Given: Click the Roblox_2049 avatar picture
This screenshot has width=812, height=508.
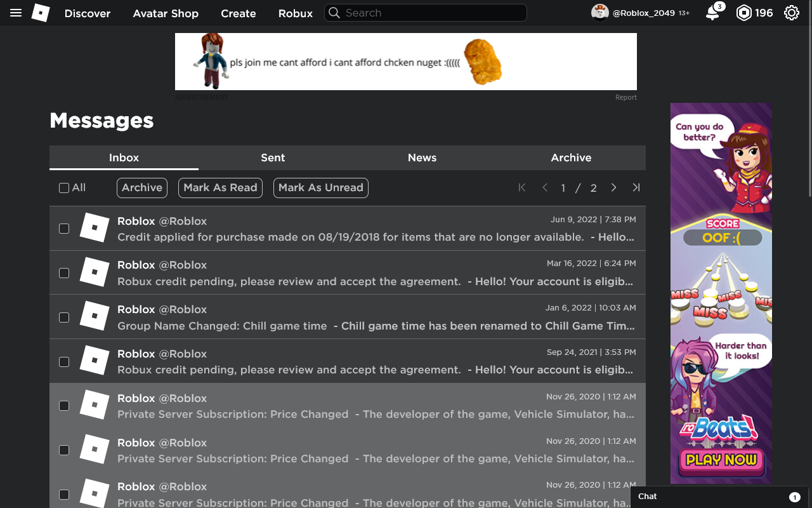Looking at the screenshot, I should pyautogui.click(x=600, y=13).
